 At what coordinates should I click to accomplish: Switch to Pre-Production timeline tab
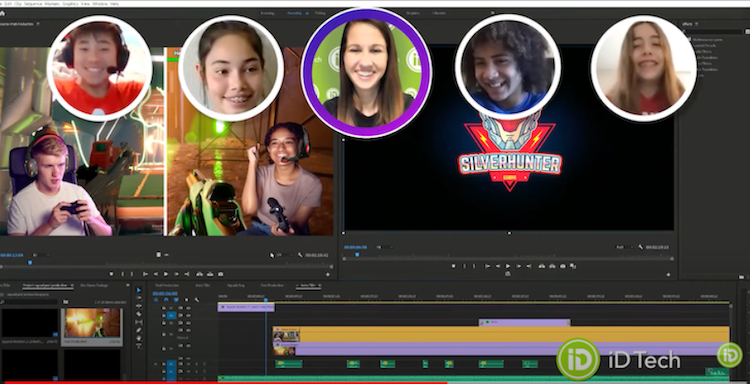pyautogui.click(x=272, y=285)
